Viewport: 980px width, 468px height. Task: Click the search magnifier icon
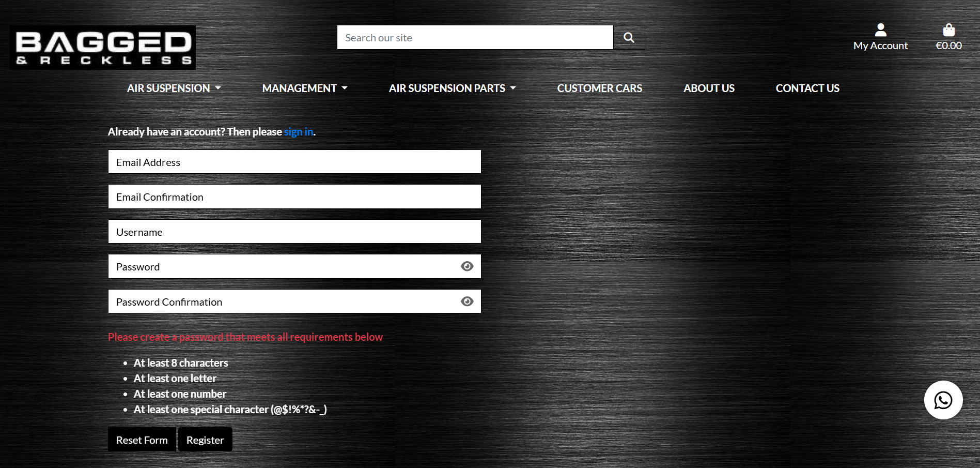pyautogui.click(x=628, y=37)
